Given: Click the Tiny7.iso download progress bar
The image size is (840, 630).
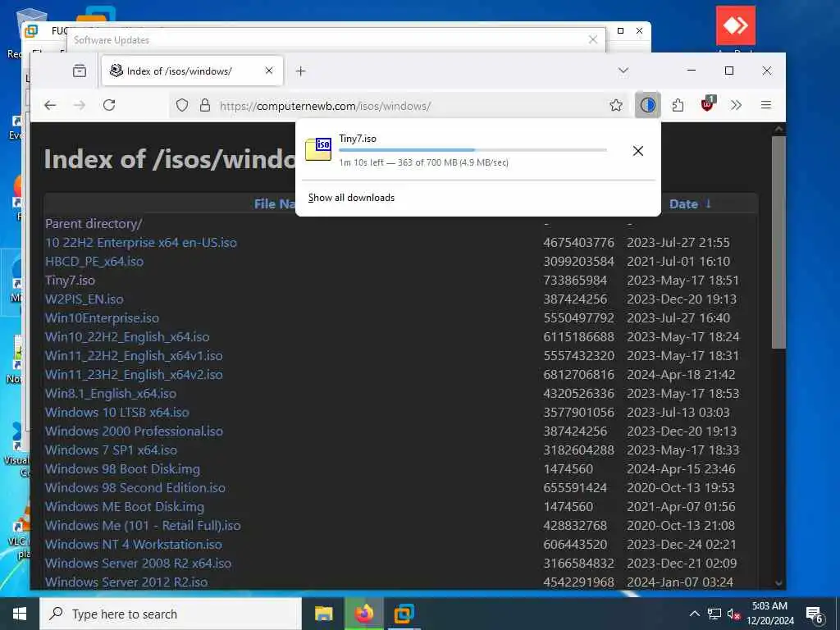Looking at the screenshot, I should tap(472, 150).
